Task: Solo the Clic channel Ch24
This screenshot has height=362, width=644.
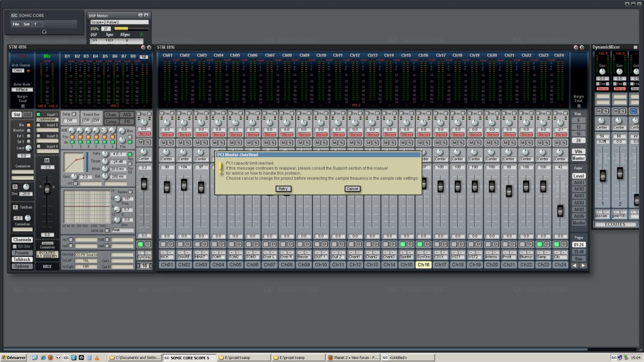Action: [563, 142]
